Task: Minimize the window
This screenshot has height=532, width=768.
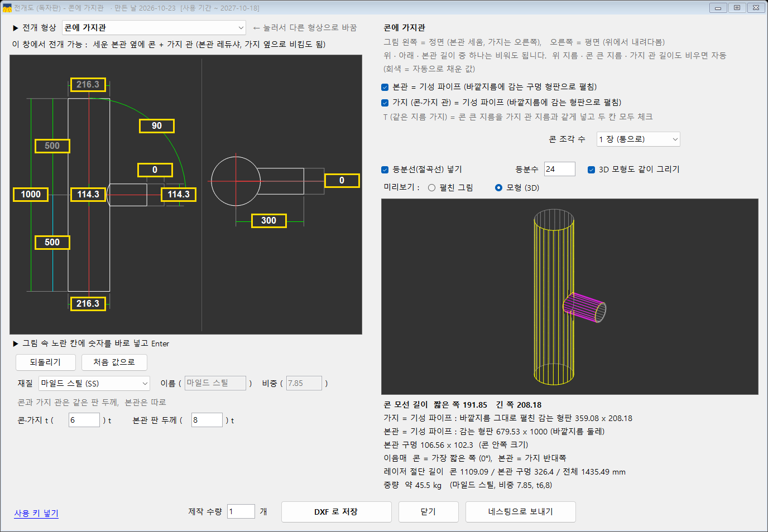Action: tap(718, 8)
